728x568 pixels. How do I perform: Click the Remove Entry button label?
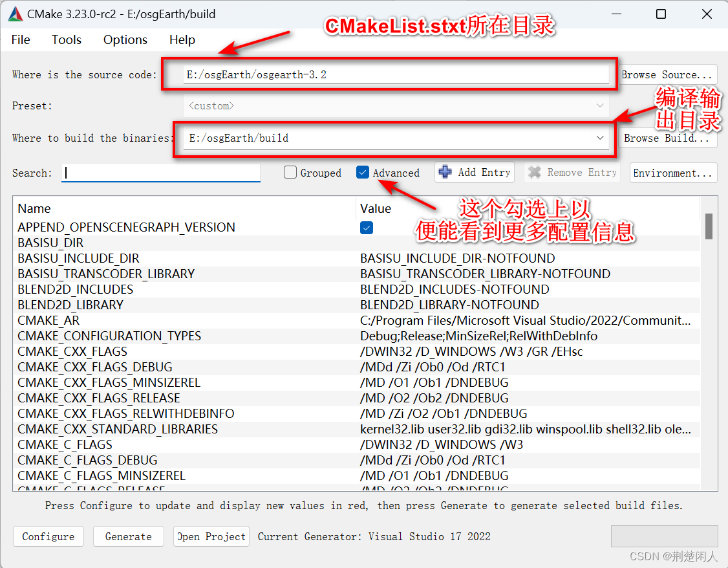click(x=582, y=172)
